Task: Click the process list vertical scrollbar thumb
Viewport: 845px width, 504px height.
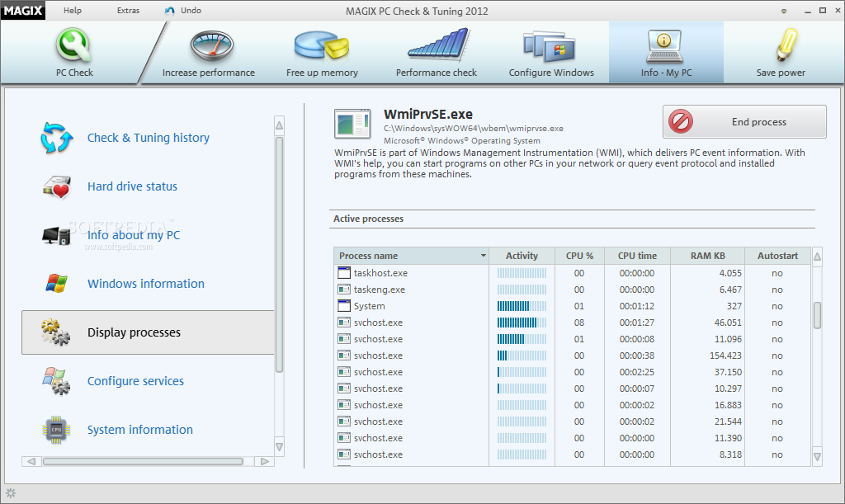Action: point(817,315)
